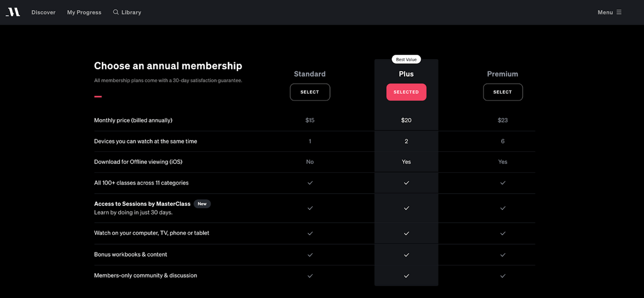Click Watch on your computer, TV label

[152, 233]
